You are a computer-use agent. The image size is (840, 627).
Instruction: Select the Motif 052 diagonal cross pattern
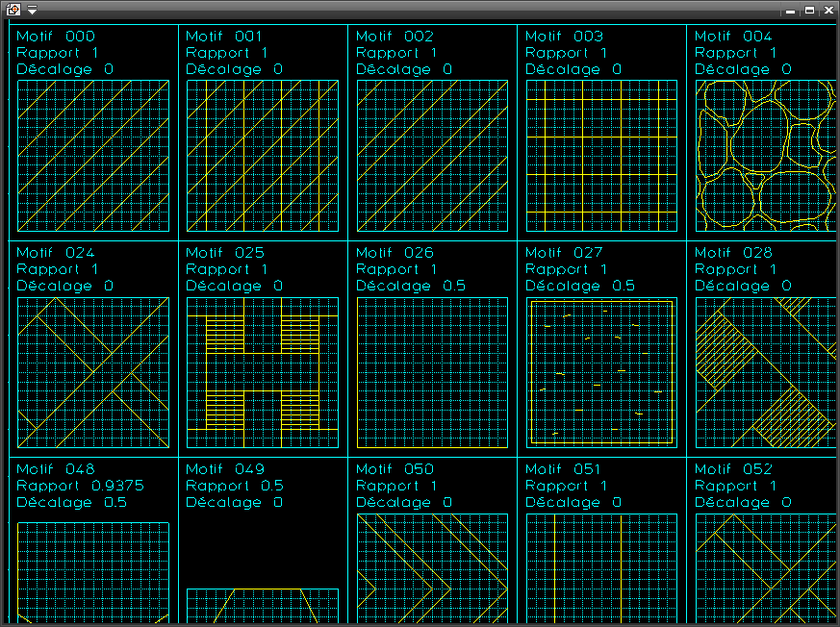(x=766, y=568)
